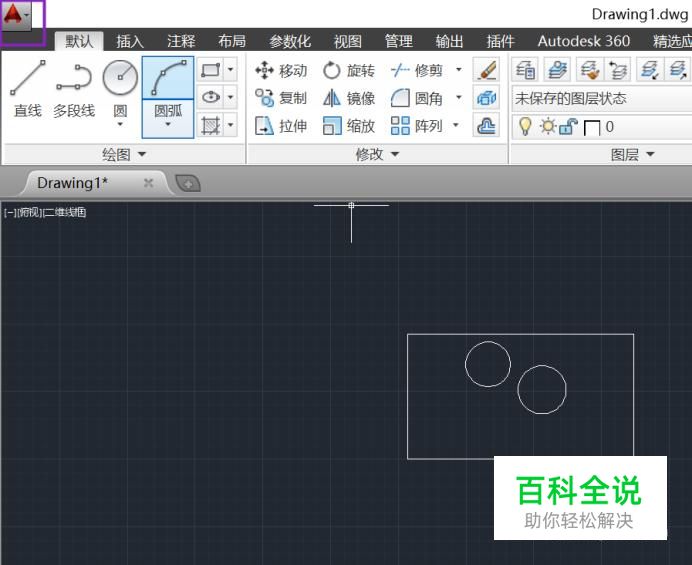Viewport: 692px width, 565px height.
Task: Expand the Trim (修剪) dropdown arrow
Action: 459,70
